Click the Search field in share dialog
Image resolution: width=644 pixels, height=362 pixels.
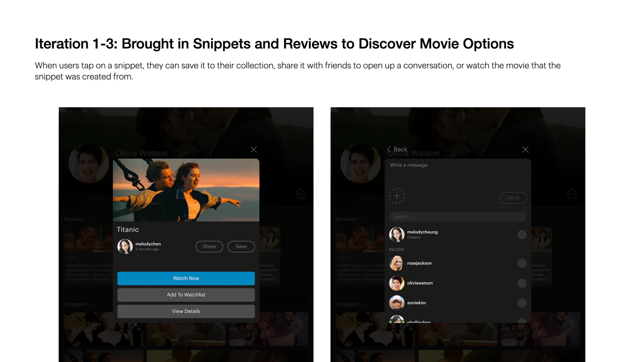458,216
